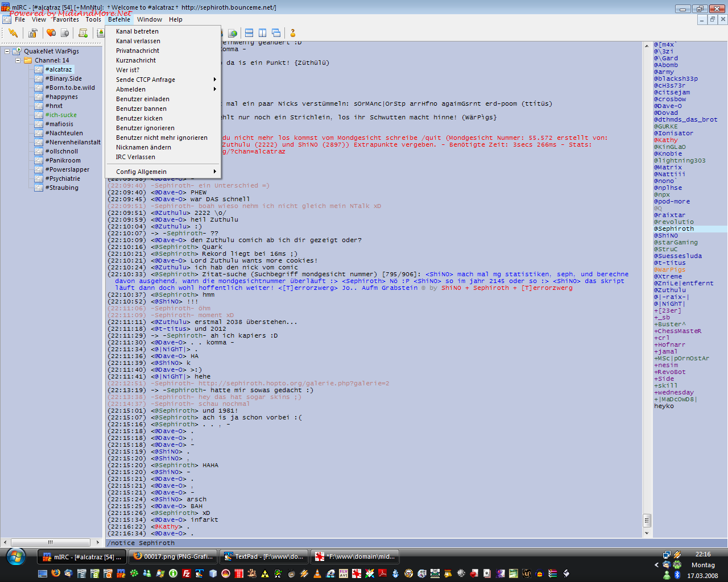Click the Cascade windows toolbar icon
Image resolution: width=728 pixels, height=582 pixels.
(276, 33)
